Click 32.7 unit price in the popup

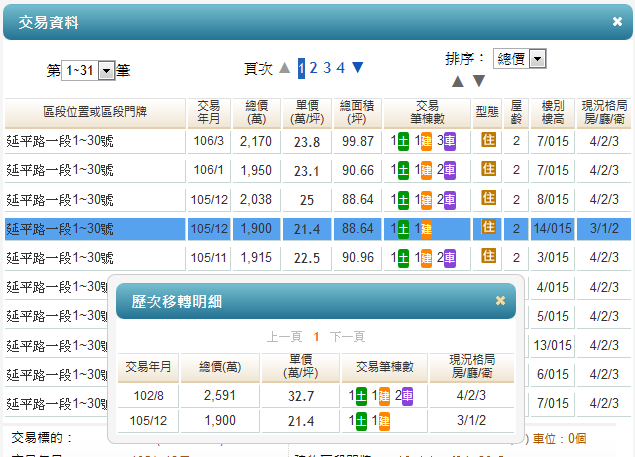(301, 396)
